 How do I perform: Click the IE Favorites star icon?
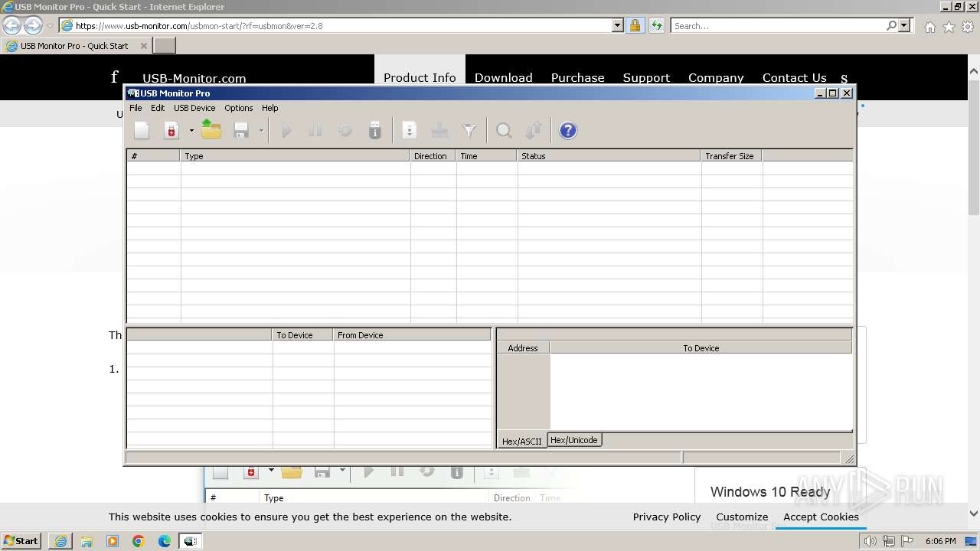point(949,27)
